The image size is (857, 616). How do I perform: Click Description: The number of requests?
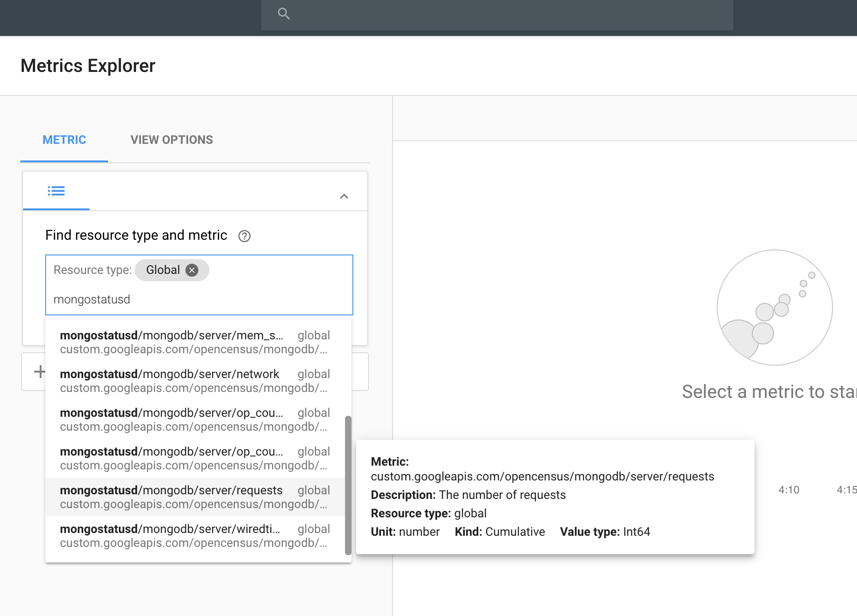(468, 495)
